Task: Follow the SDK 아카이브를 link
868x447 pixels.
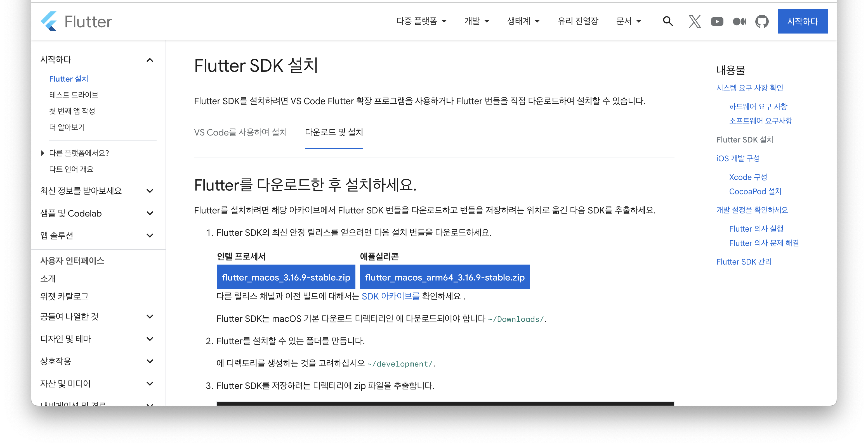Action: click(390, 296)
